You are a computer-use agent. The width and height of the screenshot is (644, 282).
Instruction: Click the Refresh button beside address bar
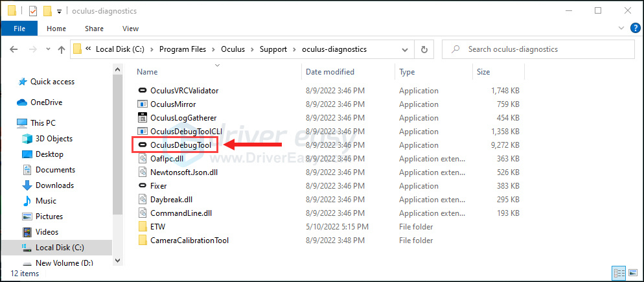tap(424, 49)
